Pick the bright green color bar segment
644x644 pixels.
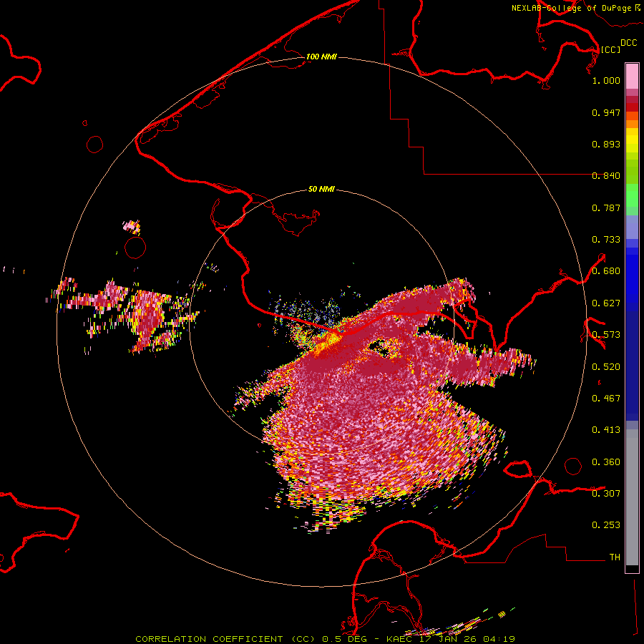[632, 195]
